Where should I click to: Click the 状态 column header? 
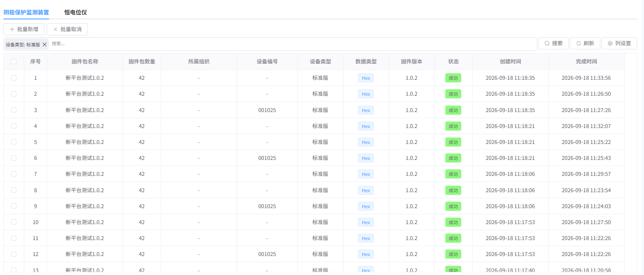point(453,62)
